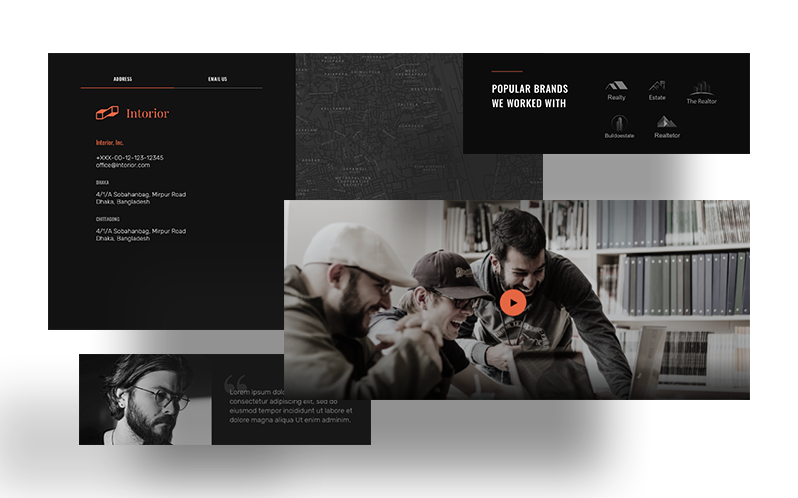Image resolution: width=798 pixels, height=498 pixels.
Task: Click the testimonial quotation mark icon
Action: pos(236,382)
